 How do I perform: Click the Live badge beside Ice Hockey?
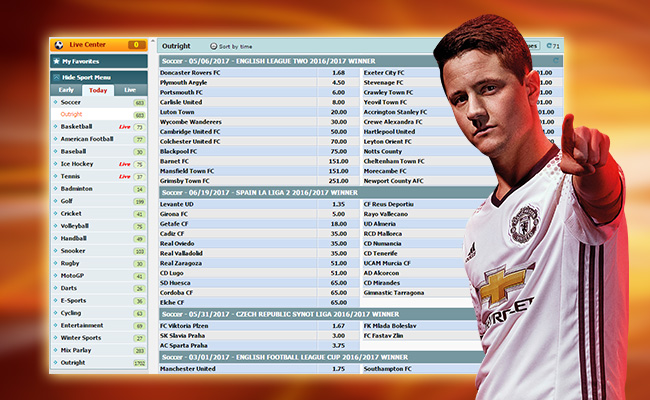(125, 164)
